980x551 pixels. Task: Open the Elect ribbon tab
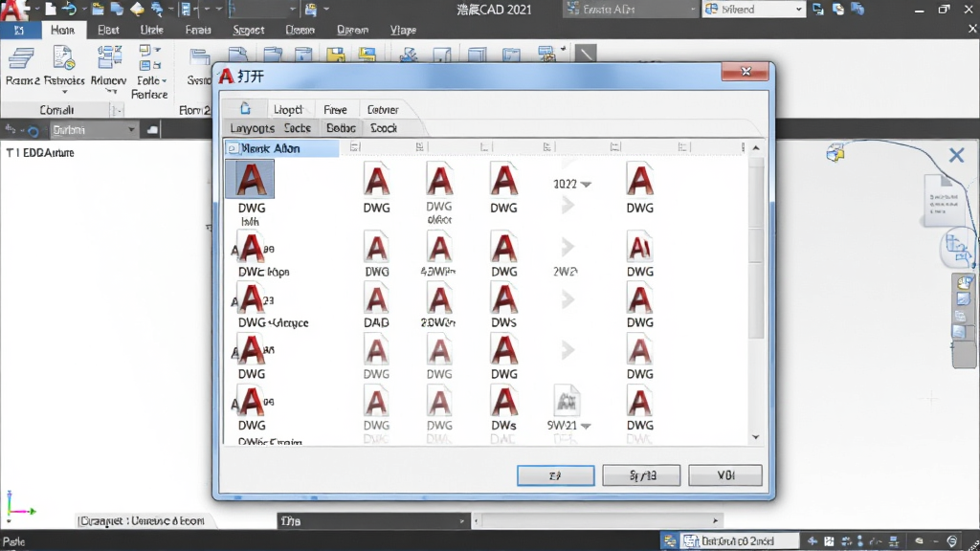point(108,30)
